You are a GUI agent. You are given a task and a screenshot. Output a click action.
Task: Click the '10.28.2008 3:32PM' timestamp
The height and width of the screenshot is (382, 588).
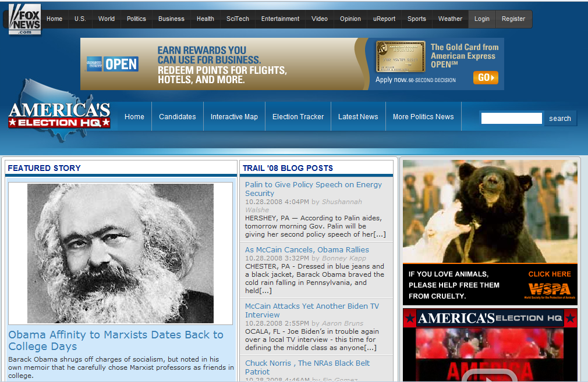point(277,258)
